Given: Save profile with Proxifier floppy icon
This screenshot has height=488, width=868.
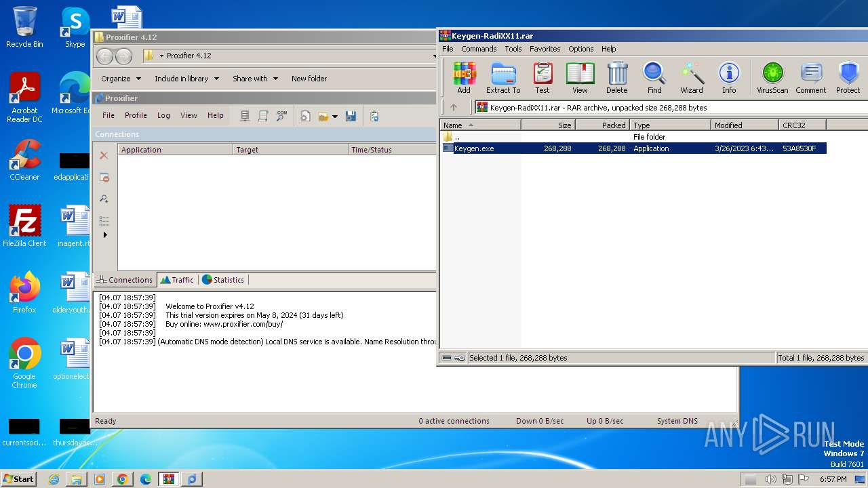Looking at the screenshot, I should (351, 116).
